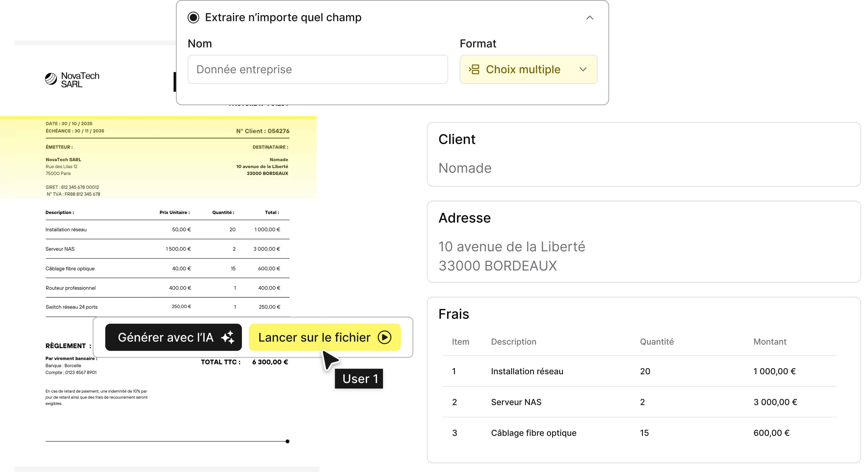This screenshot has width=868, height=472.
Task: Select the 'Extraire n'importe quel champ' radio button
Action: pyautogui.click(x=193, y=17)
